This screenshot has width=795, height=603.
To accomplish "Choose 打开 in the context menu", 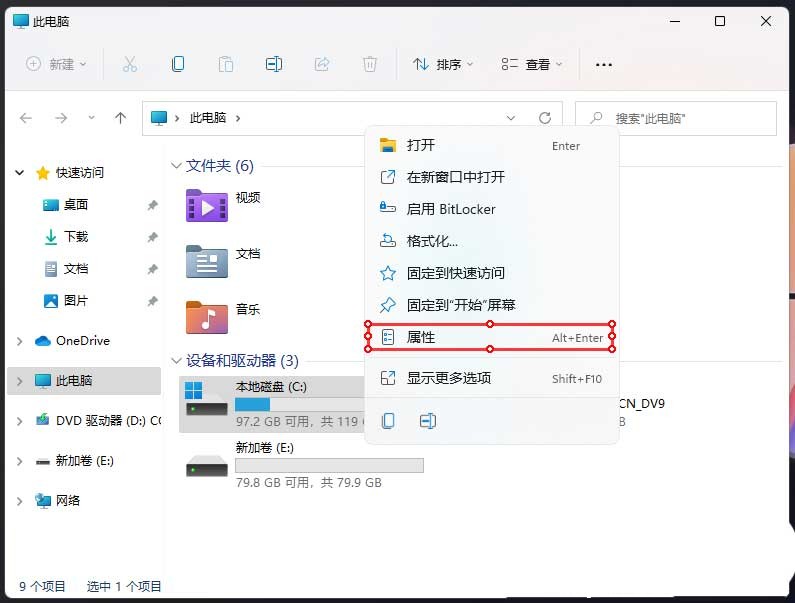I will point(491,146).
